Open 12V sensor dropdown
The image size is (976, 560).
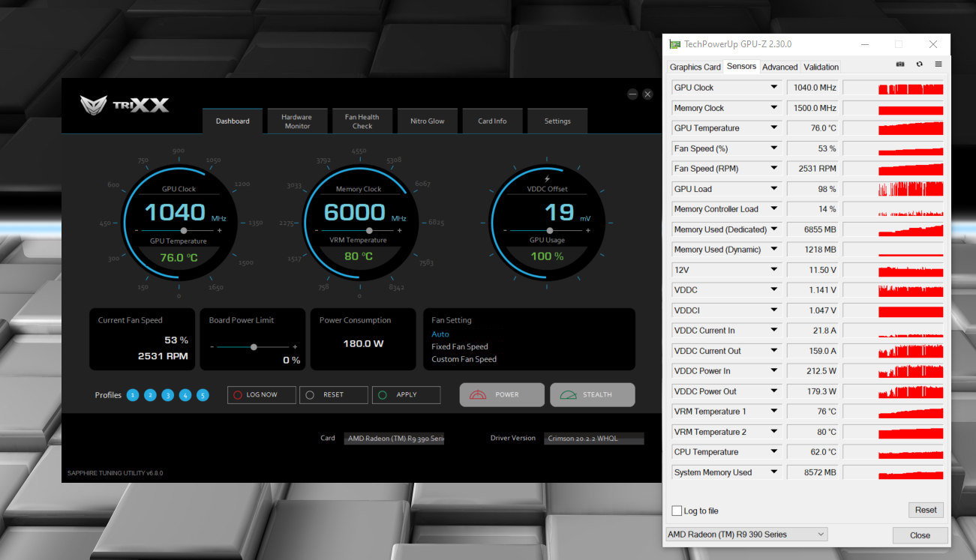[774, 270]
